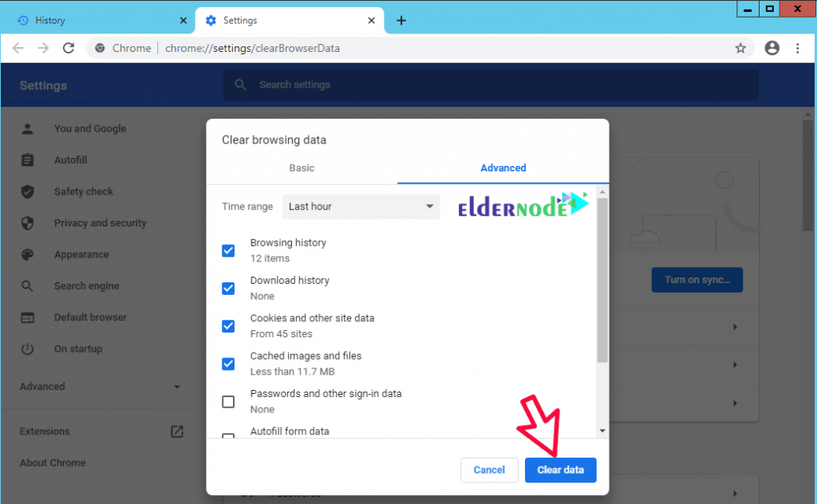Open Extensions in a new tab
The height and width of the screenshot is (504, 817).
click(176, 431)
